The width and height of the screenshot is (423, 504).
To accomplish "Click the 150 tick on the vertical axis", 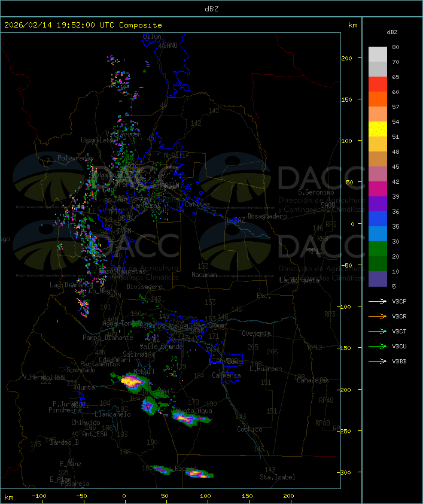I will click(x=346, y=99).
